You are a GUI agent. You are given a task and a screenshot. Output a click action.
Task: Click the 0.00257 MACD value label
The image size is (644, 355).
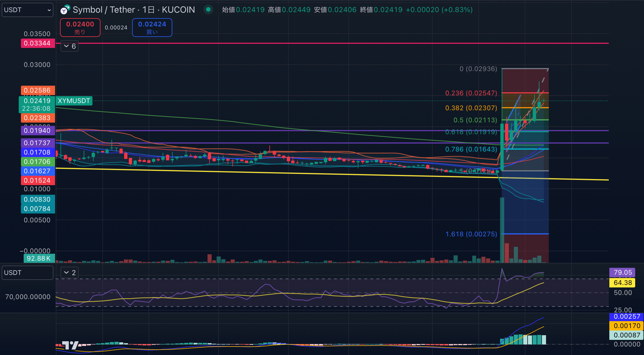coord(626,316)
